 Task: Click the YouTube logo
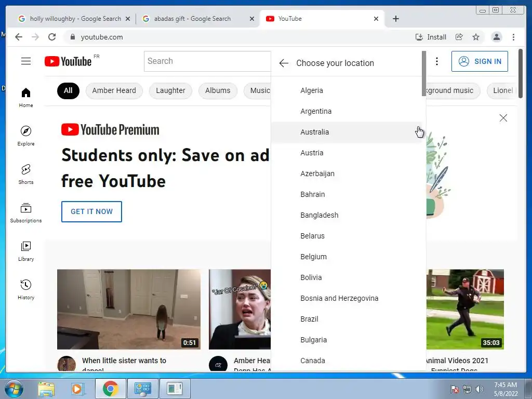(x=68, y=61)
